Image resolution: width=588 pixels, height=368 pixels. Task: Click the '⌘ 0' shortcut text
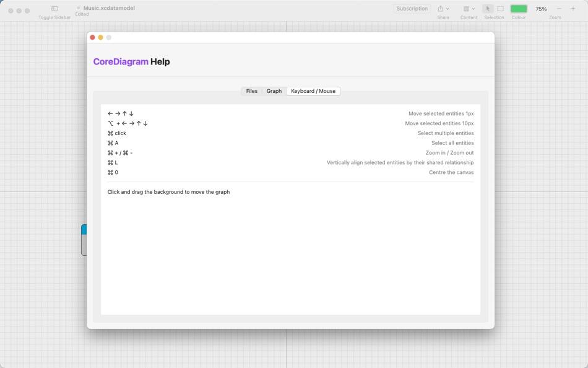(x=113, y=172)
